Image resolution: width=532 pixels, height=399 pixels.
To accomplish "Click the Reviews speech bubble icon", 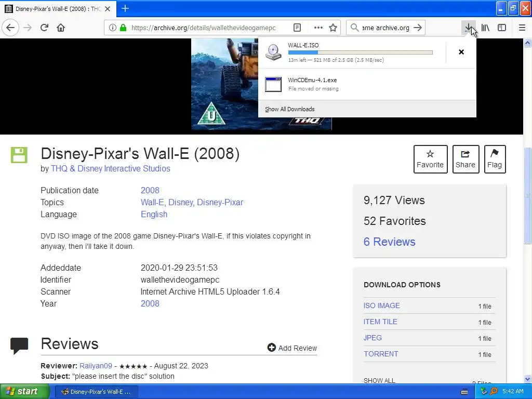I will 19,345.
